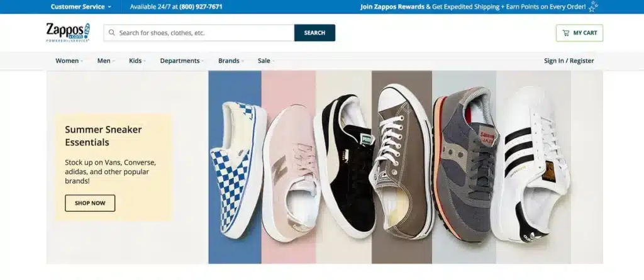The image size is (644, 280).
Task: Click the shopping cart icon
Action: point(566,33)
